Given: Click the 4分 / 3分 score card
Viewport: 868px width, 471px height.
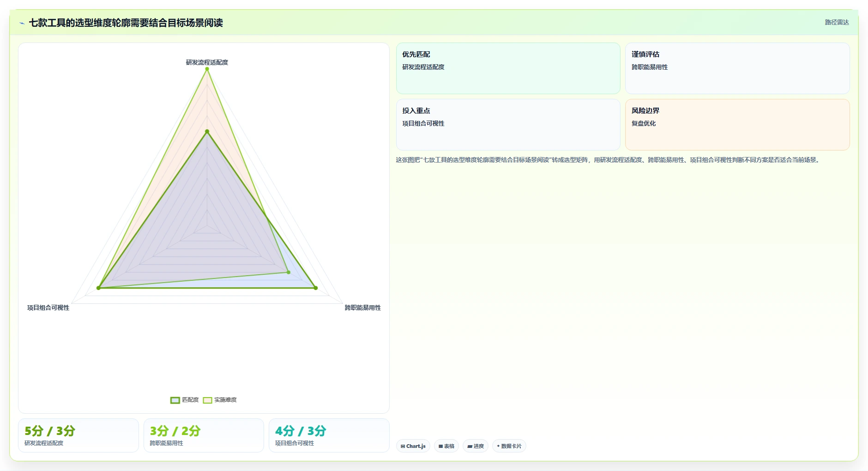Looking at the screenshot, I should tap(329, 435).
